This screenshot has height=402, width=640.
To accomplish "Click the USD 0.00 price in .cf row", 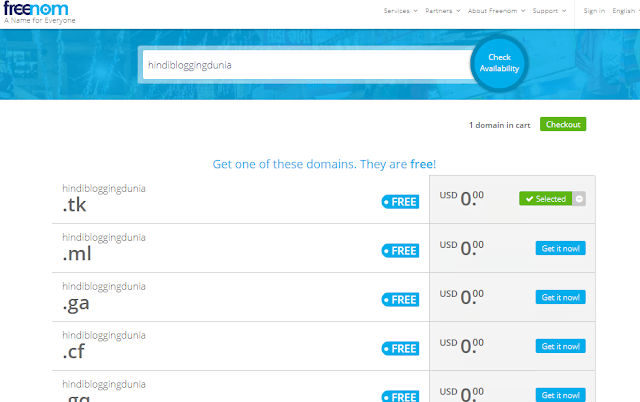I will pyautogui.click(x=462, y=346).
